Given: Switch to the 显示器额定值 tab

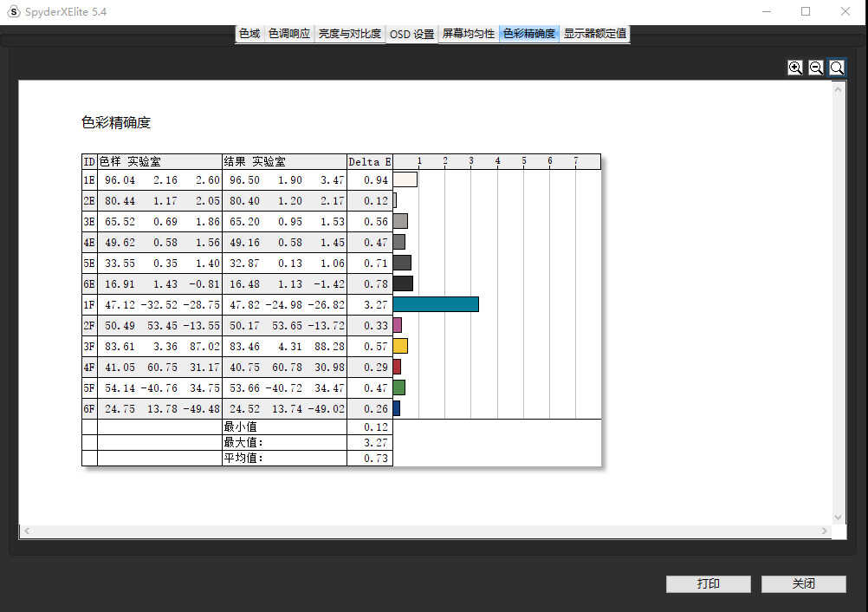Looking at the screenshot, I should point(594,33).
